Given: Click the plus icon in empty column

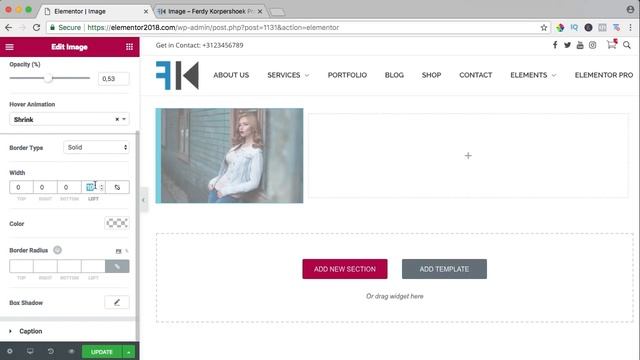Looking at the screenshot, I should pos(468,156).
